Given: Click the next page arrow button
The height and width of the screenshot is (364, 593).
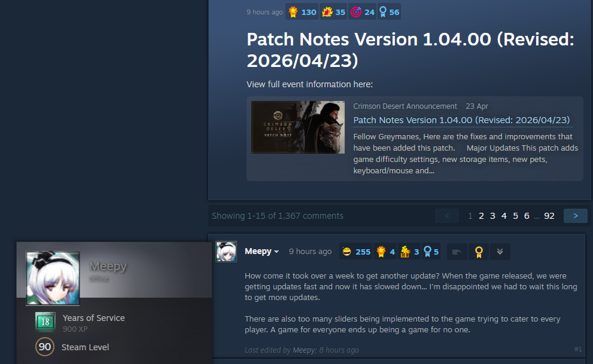Looking at the screenshot, I should [575, 216].
